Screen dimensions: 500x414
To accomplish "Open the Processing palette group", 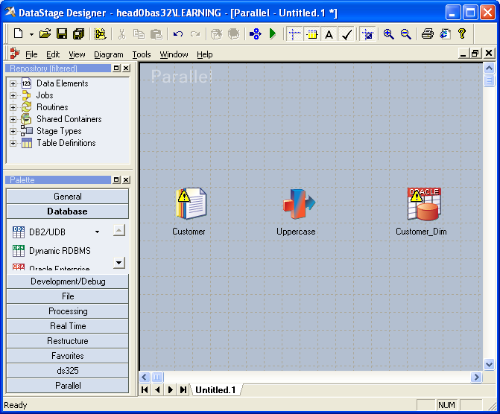I will coord(67,311).
